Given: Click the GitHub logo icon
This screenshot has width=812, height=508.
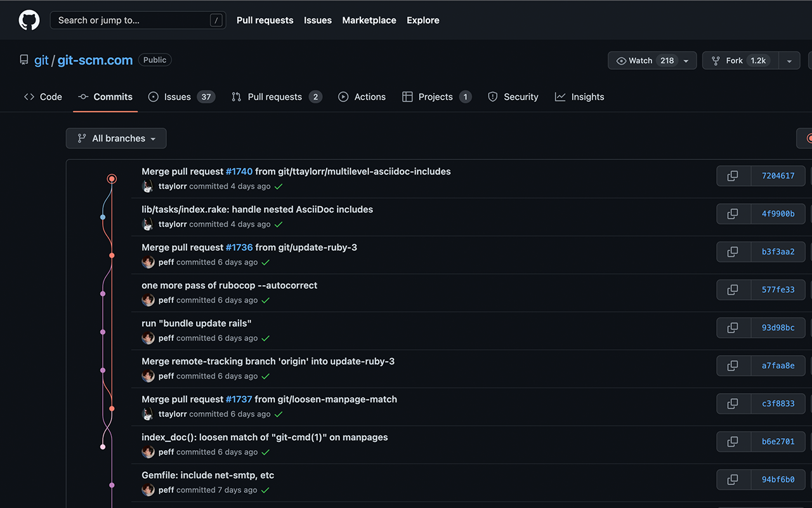Looking at the screenshot, I should coord(29,20).
